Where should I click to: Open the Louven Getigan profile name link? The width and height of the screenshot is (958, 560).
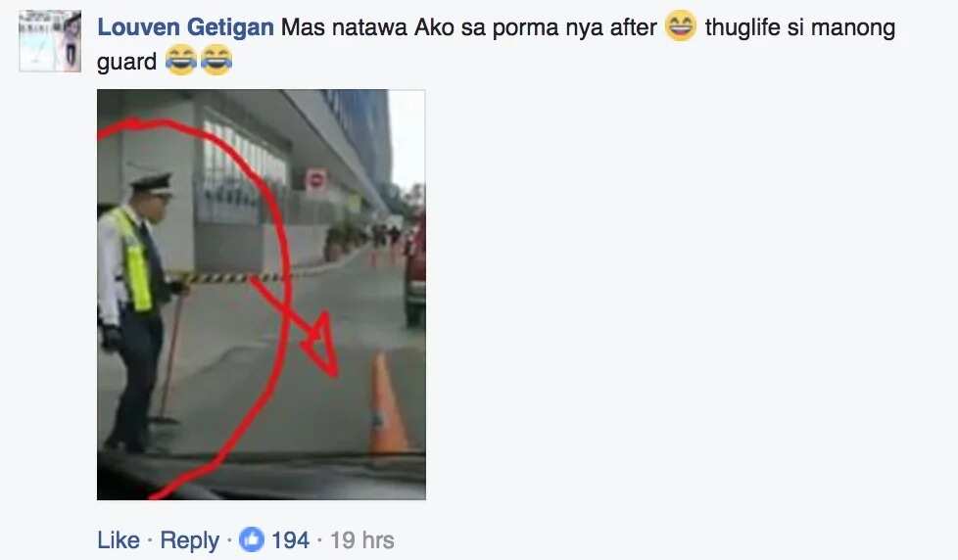[x=186, y=27]
